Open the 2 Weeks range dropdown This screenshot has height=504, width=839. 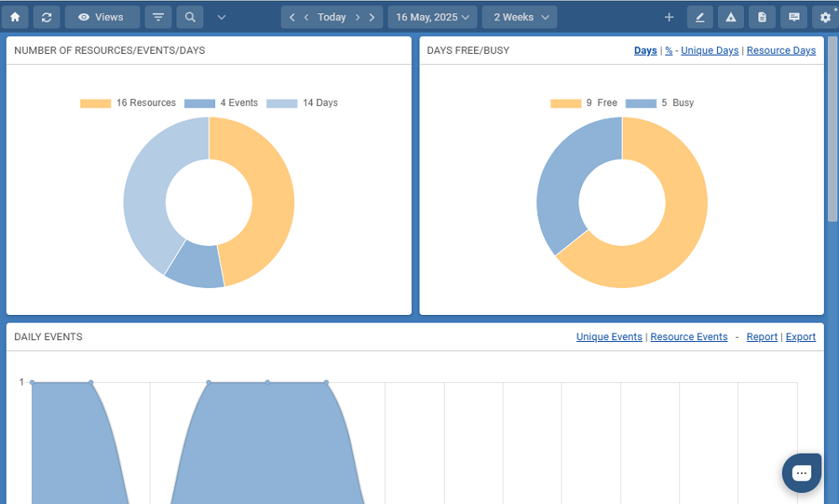coord(520,17)
